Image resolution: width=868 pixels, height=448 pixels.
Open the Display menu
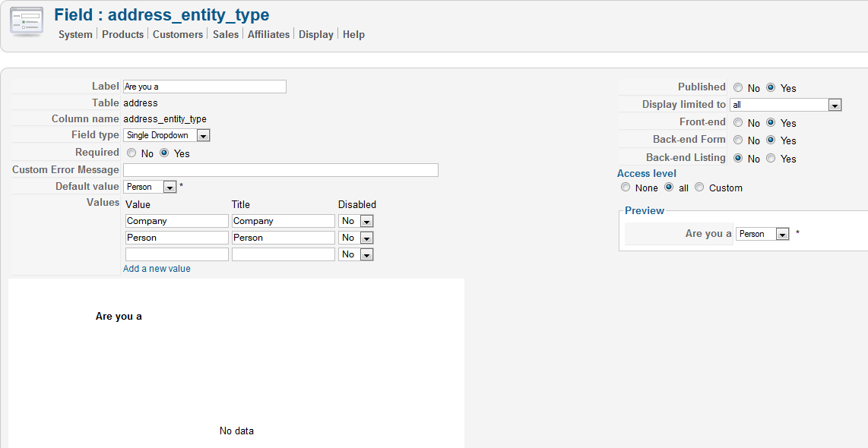[x=316, y=34]
